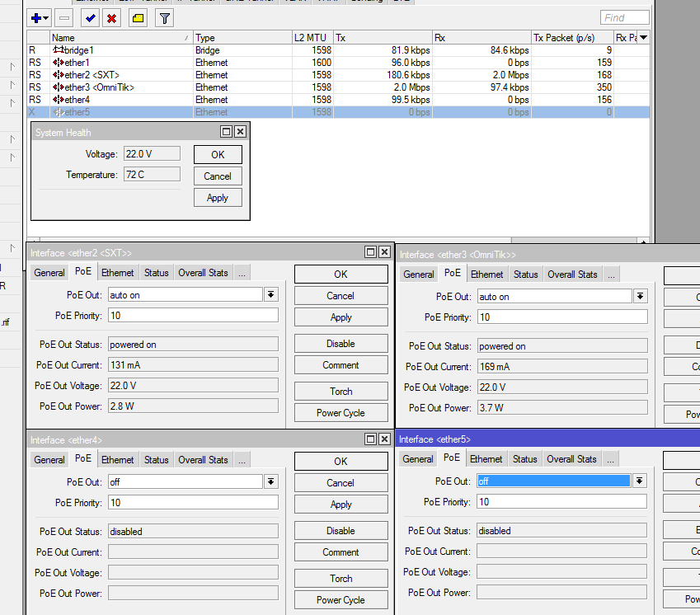Open PoE Out dropdown in ether3 OmniTik window
The image size is (700, 615).
click(x=640, y=297)
